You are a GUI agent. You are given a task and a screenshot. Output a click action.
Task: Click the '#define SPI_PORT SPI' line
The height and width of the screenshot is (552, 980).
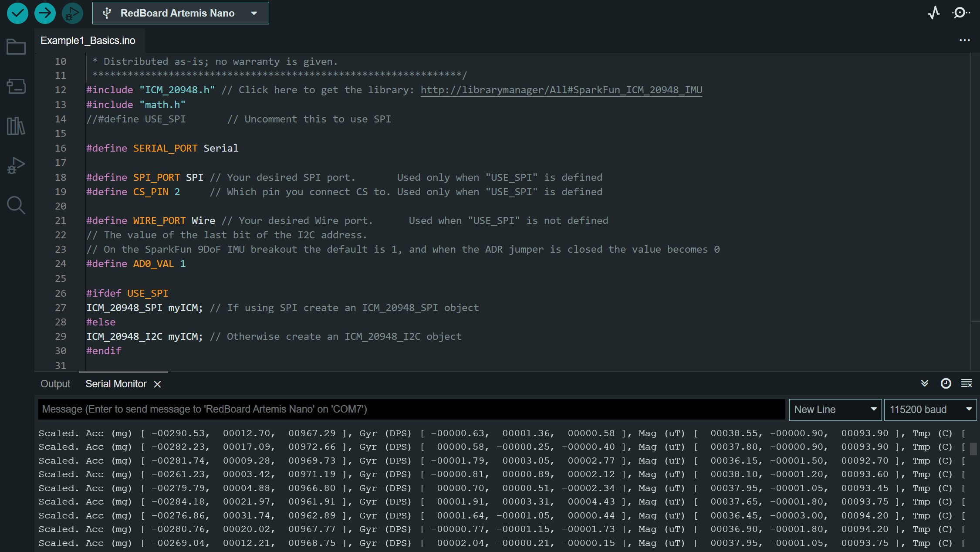[344, 178]
